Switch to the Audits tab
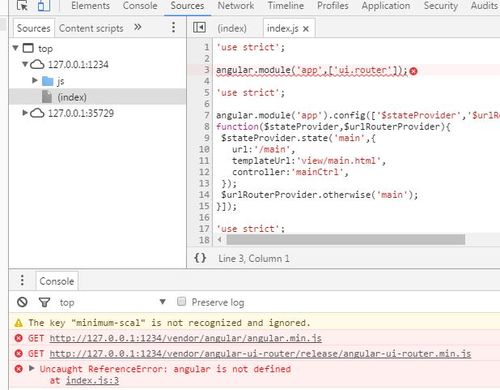Screen dimensions: 500x390 click(484, 6)
